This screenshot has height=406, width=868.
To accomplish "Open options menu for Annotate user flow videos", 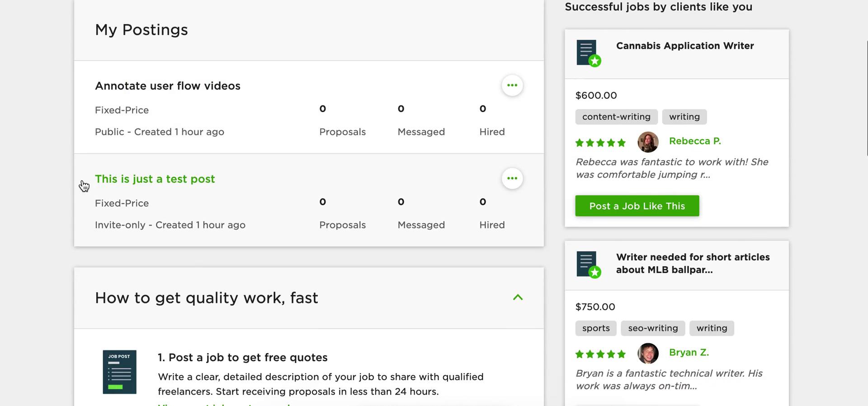I will [512, 85].
